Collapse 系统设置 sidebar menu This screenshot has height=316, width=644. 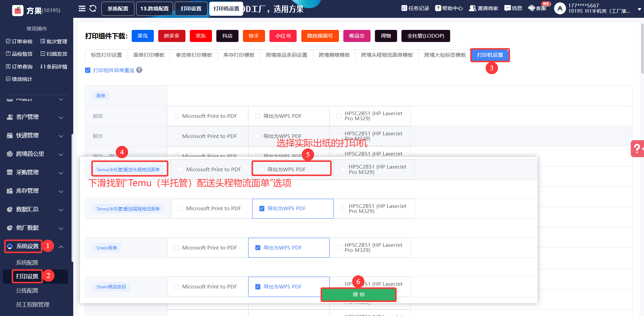click(61, 246)
